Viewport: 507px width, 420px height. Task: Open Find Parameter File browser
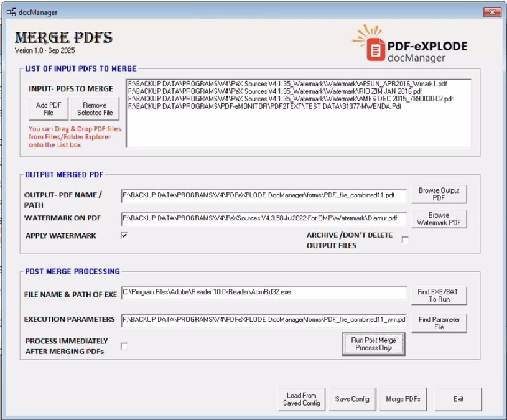pos(439,323)
